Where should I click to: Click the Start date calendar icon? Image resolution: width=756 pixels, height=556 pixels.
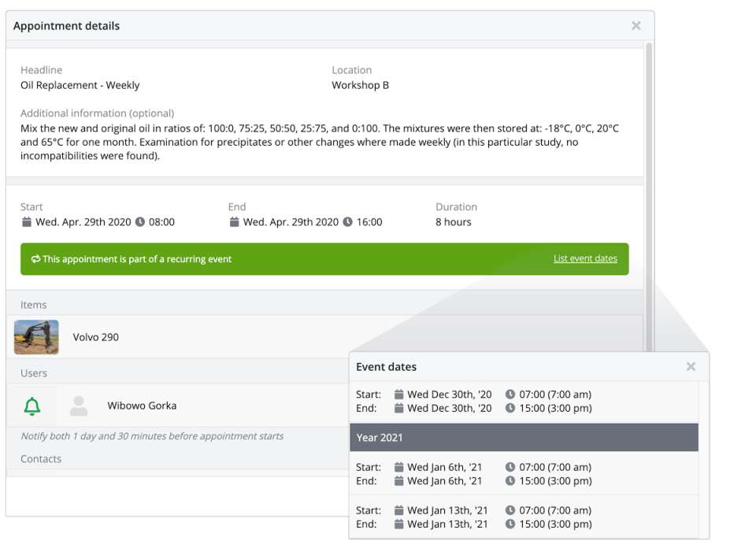coord(27,222)
